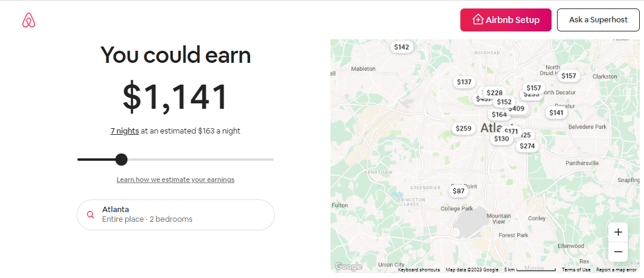The width and height of the screenshot is (644, 278).
Task: Open Learn how we estimate your earnings
Action: pos(175,179)
